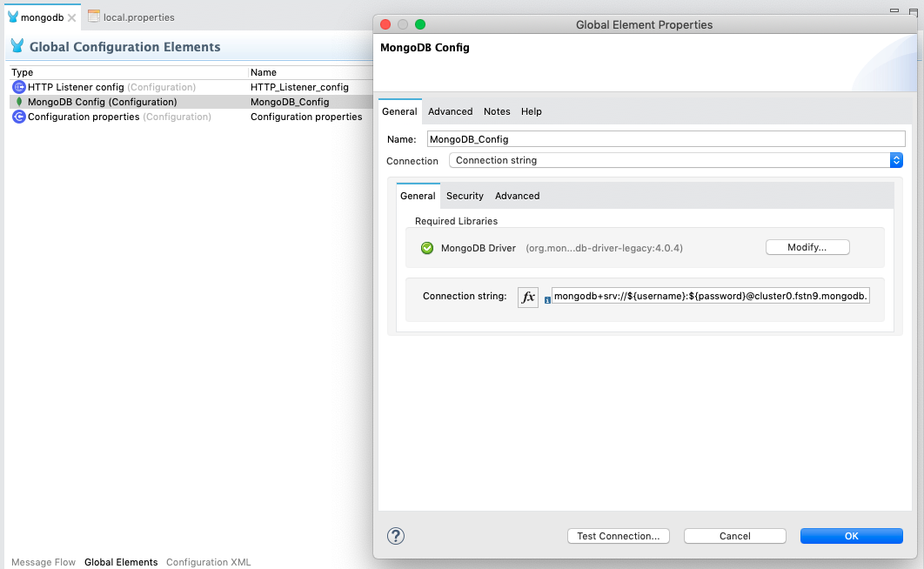Open the help question mark icon
The width and height of the screenshot is (924, 569).
[395, 536]
